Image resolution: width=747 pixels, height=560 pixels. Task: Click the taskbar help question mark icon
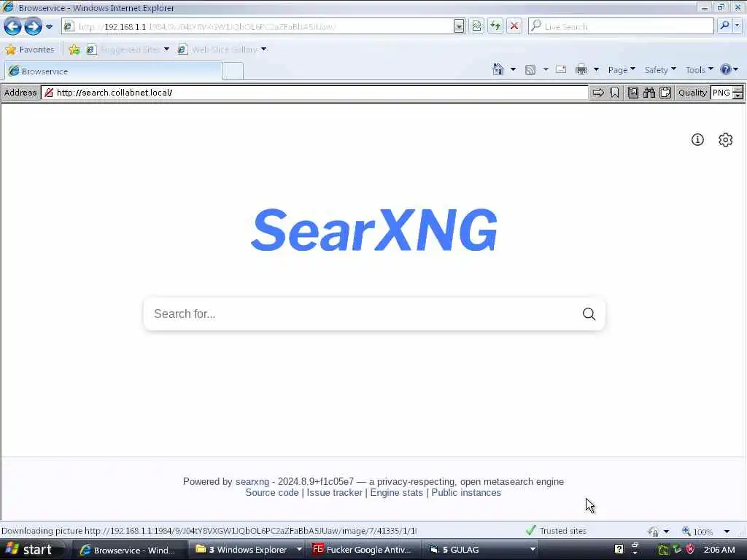619,550
